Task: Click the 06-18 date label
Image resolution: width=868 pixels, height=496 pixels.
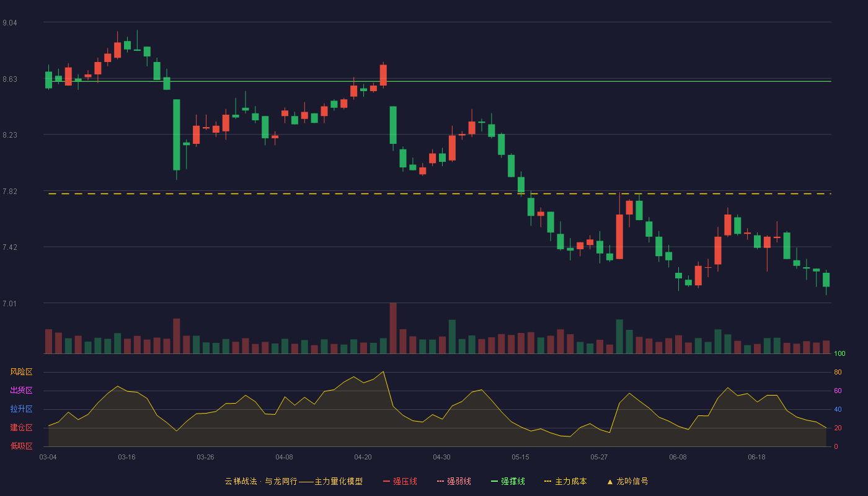Action: click(x=756, y=457)
